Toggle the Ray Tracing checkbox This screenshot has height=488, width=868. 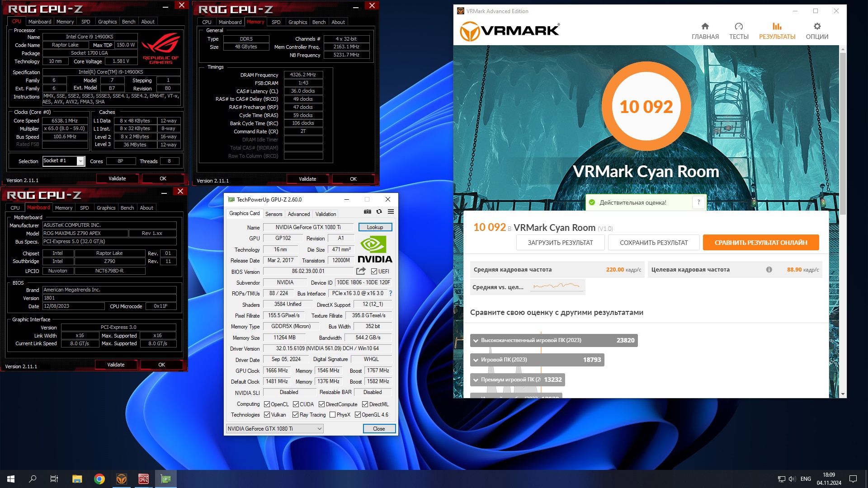(x=295, y=415)
